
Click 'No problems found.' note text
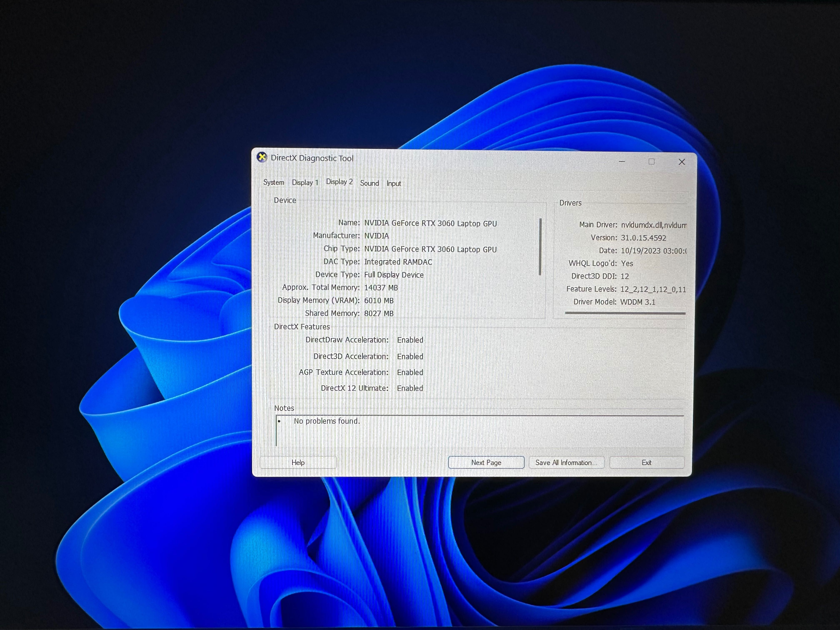(327, 421)
